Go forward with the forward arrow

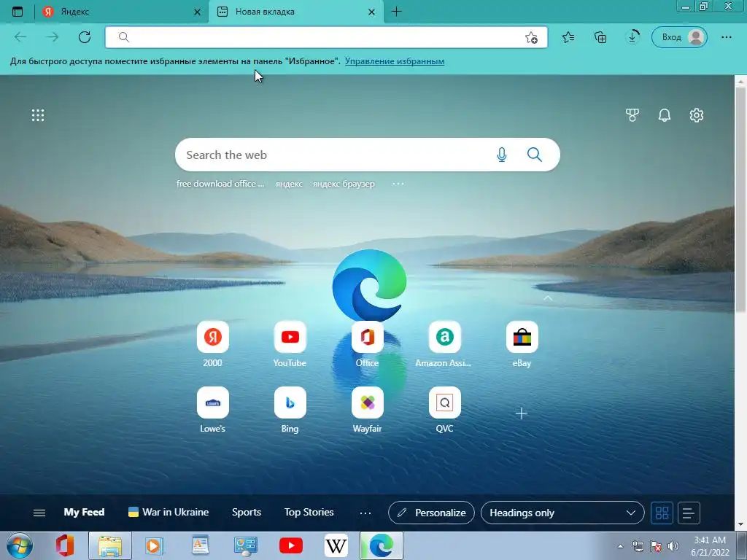point(53,37)
